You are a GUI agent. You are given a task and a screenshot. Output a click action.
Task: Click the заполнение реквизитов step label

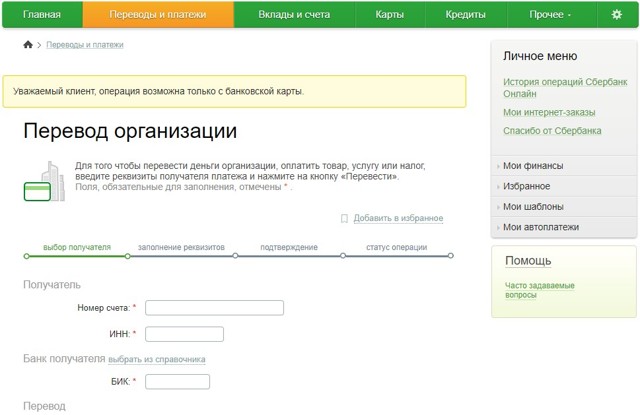point(181,247)
